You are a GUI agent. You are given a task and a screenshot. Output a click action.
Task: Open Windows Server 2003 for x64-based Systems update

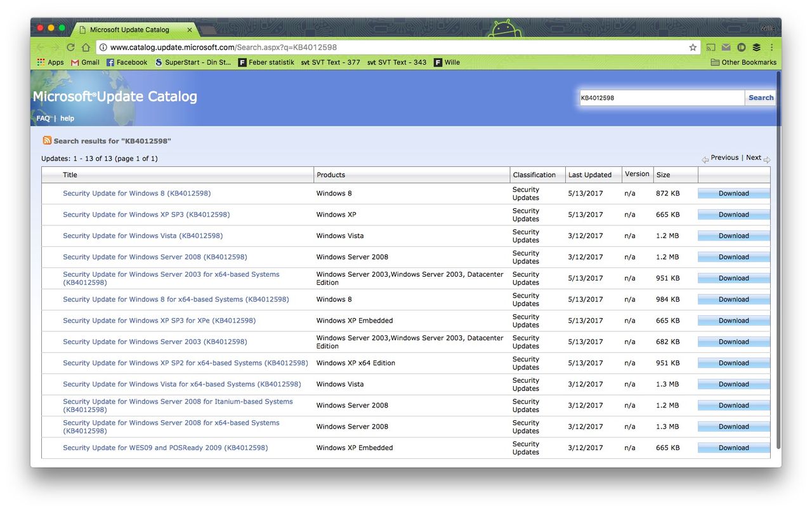point(171,278)
